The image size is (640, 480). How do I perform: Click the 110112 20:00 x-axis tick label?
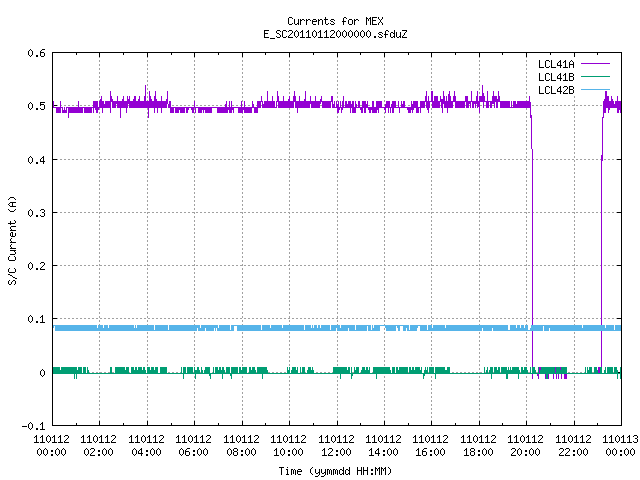pos(525,446)
